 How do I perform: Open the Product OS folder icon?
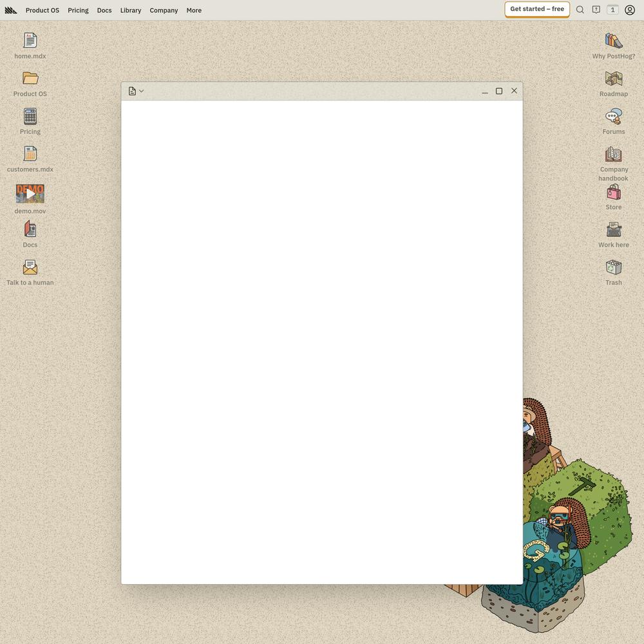coord(30,78)
